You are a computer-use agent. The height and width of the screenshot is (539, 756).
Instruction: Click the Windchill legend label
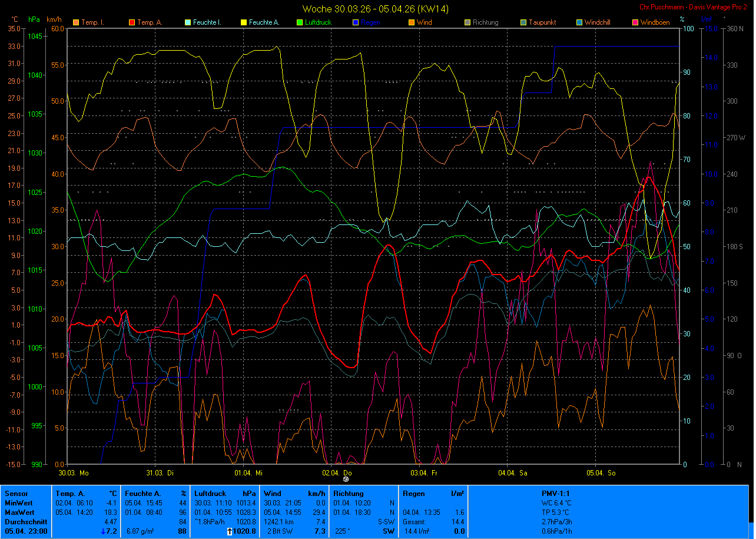coord(598,23)
